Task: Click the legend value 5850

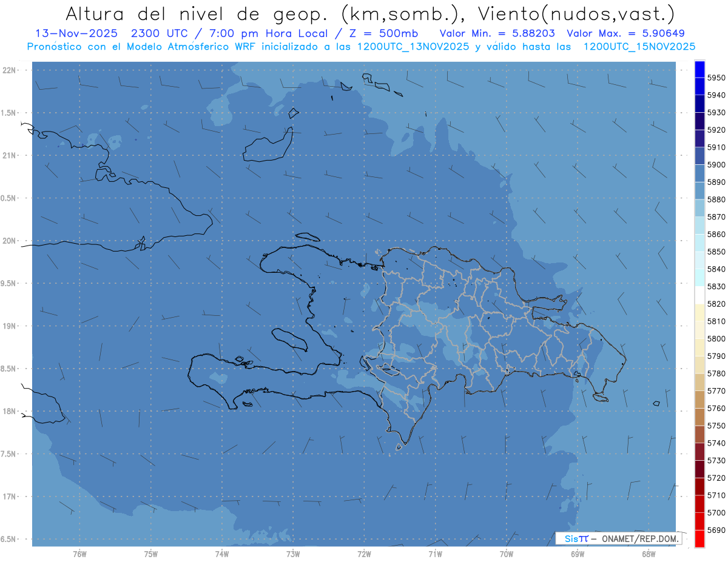Action: tap(716, 252)
